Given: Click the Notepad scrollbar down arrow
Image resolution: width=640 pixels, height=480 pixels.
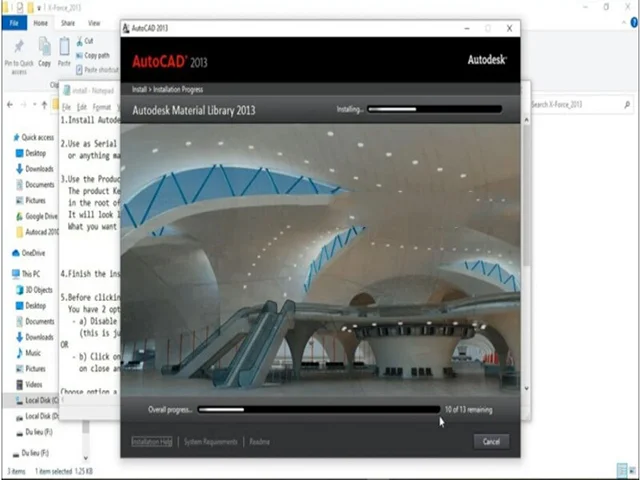Looking at the screenshot, I should [526, 388].
